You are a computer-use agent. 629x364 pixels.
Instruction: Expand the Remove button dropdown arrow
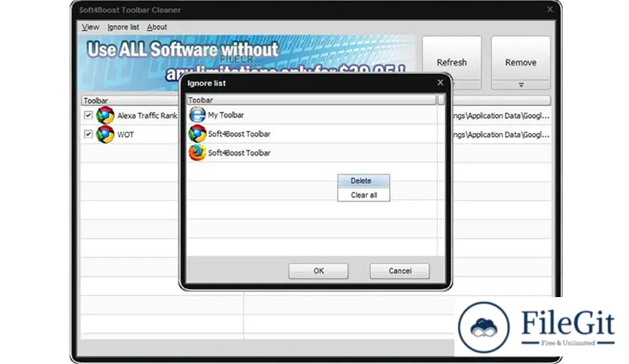tap(521, 85)
